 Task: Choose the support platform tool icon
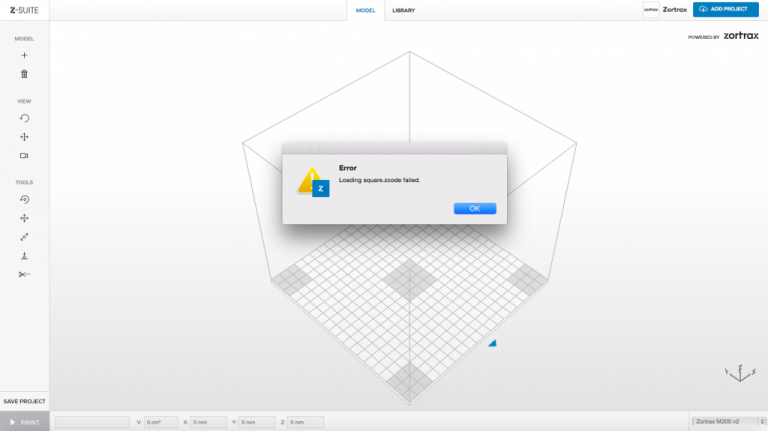(24, 256)
